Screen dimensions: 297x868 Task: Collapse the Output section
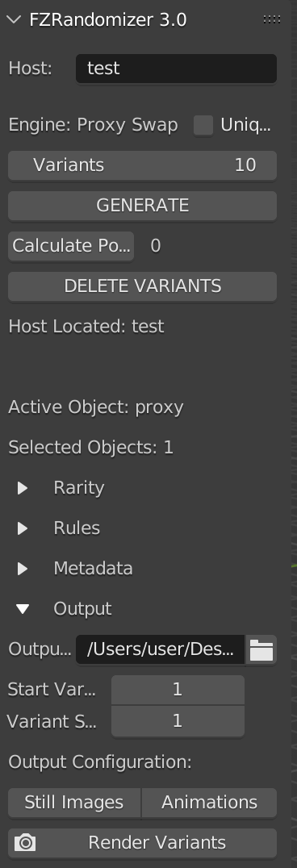pos(23,609)
